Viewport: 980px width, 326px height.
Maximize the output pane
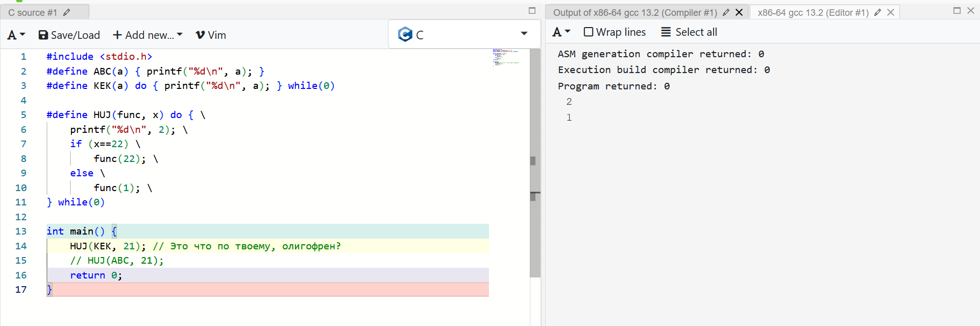pos(957,11)
